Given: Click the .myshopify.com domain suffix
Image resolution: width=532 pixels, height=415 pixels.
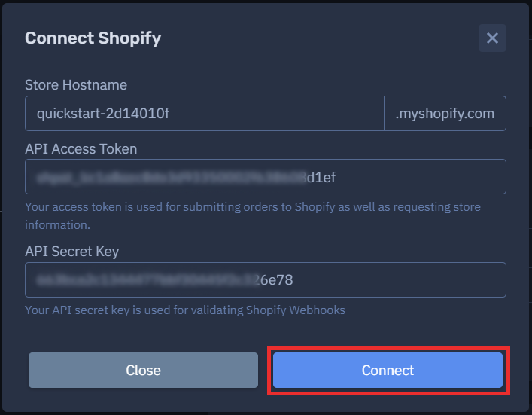Looking at the screenshot, I should point(445,114).
